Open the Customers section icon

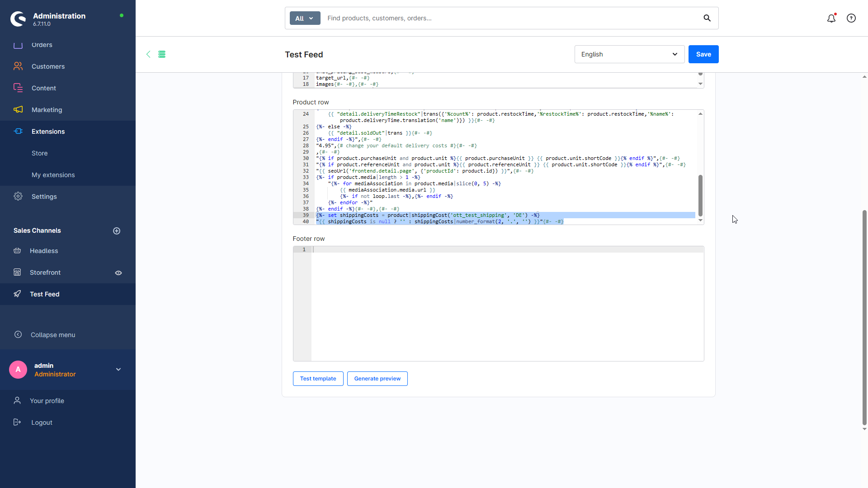coord(18,66)
